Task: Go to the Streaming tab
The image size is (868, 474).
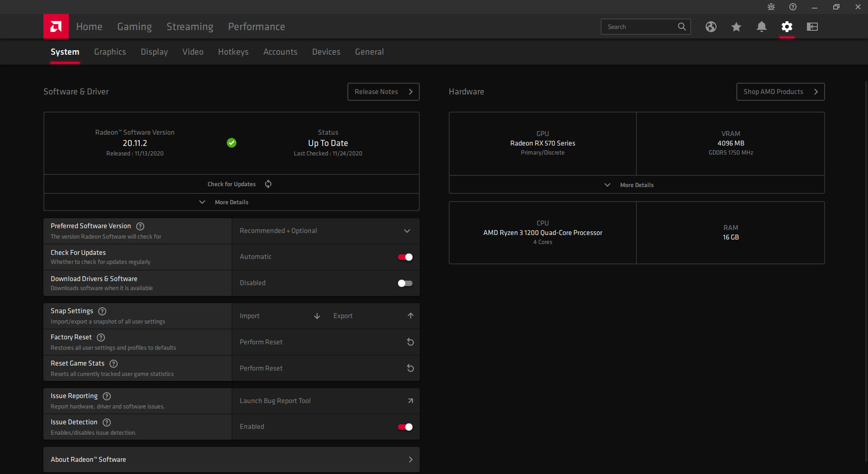Action: (x=190, y=27)
